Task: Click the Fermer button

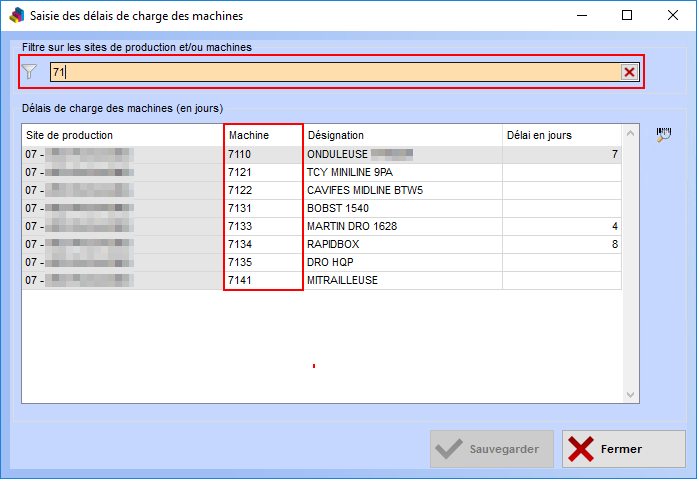Action: point(624,449)
